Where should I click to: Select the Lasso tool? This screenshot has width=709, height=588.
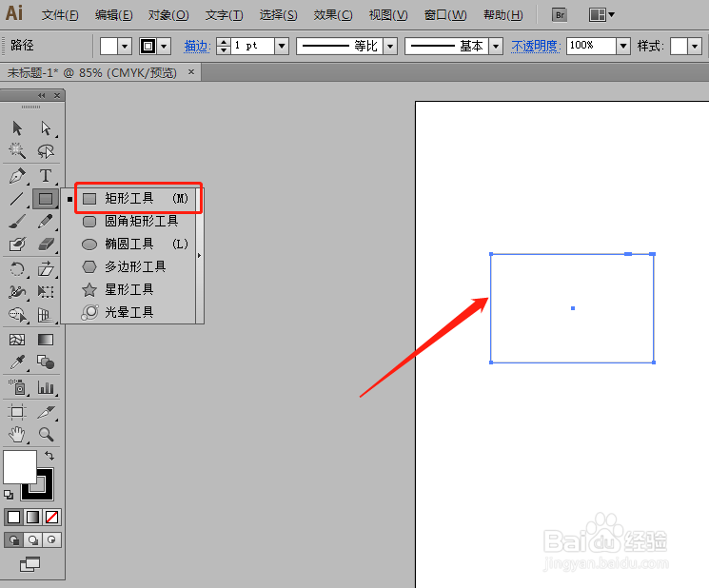46,151
